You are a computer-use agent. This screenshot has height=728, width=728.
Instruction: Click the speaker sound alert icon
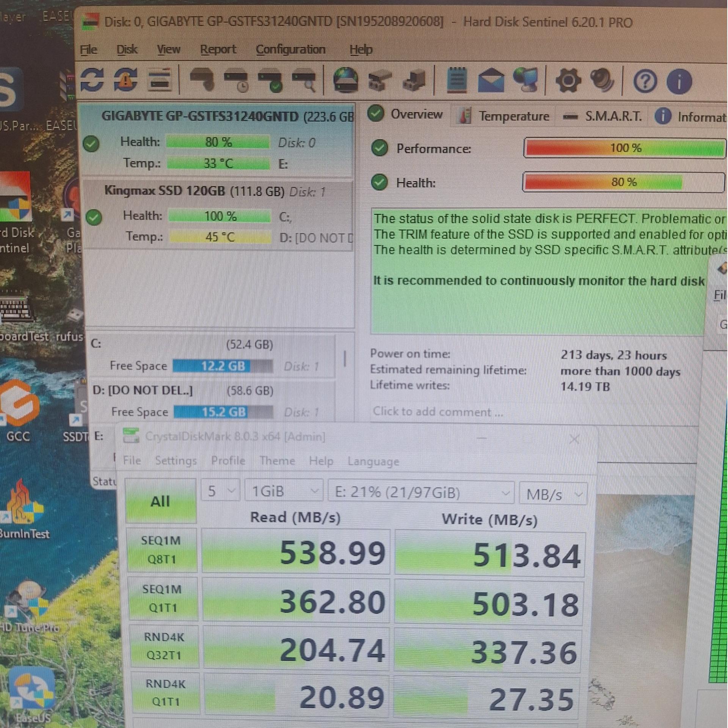603,80
